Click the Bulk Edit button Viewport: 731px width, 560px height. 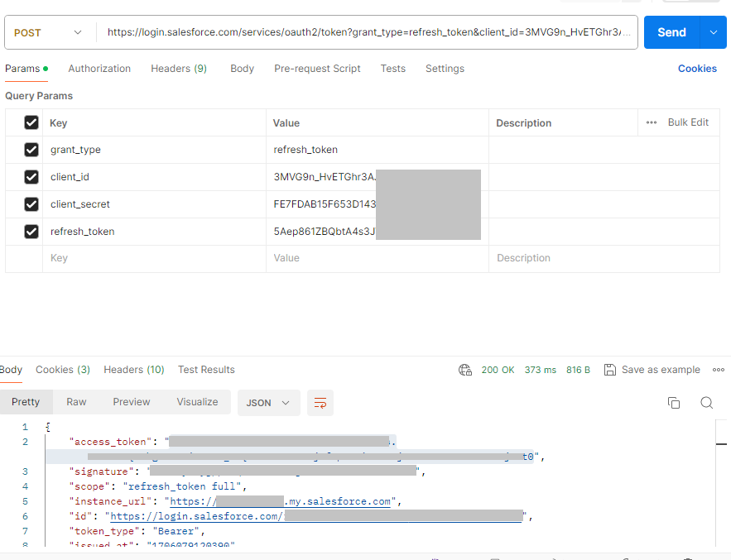pyautogui.click(x=688, y=122)
